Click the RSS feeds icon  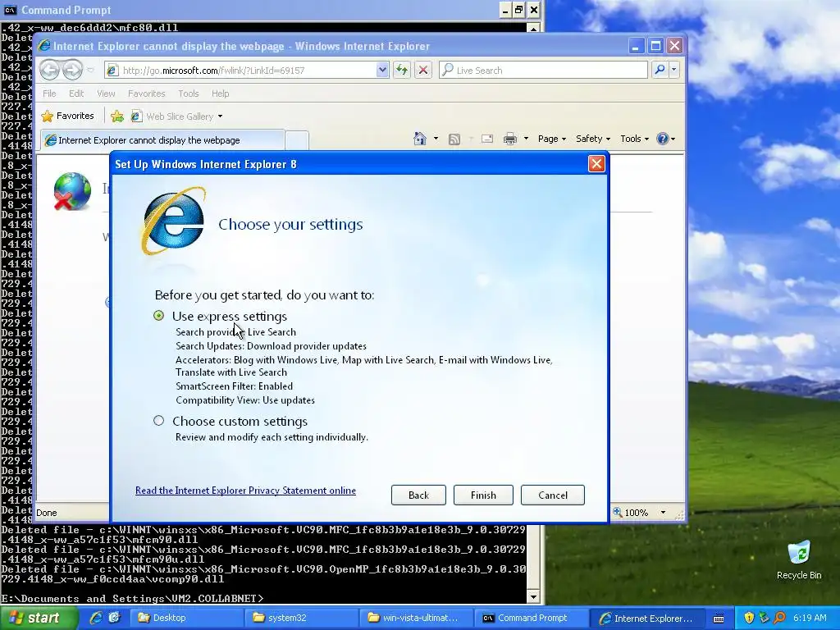coord(454,139)
